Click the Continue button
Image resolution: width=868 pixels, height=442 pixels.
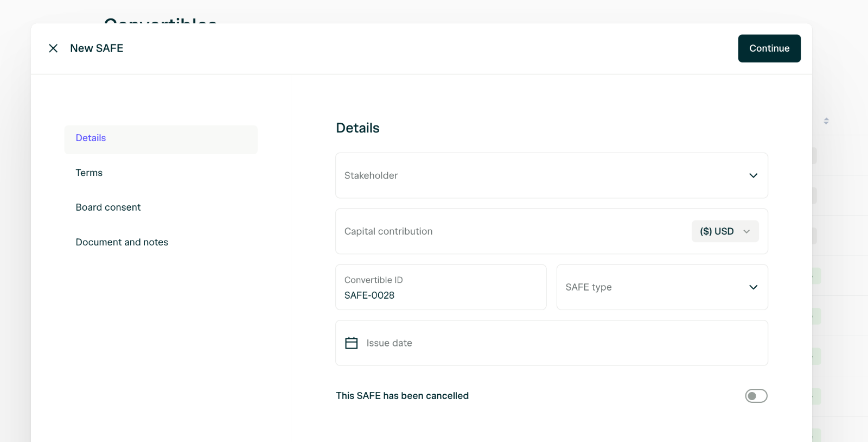point(769,48)
